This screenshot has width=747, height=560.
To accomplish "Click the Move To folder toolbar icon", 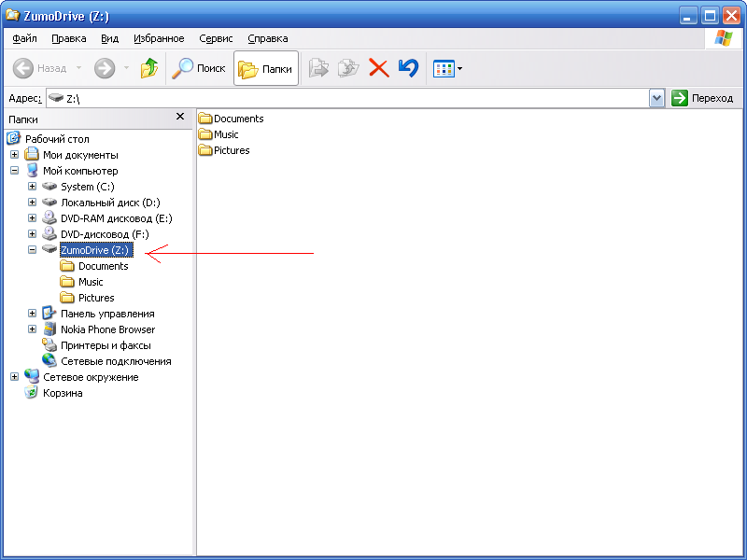I will tap(318, 68).
